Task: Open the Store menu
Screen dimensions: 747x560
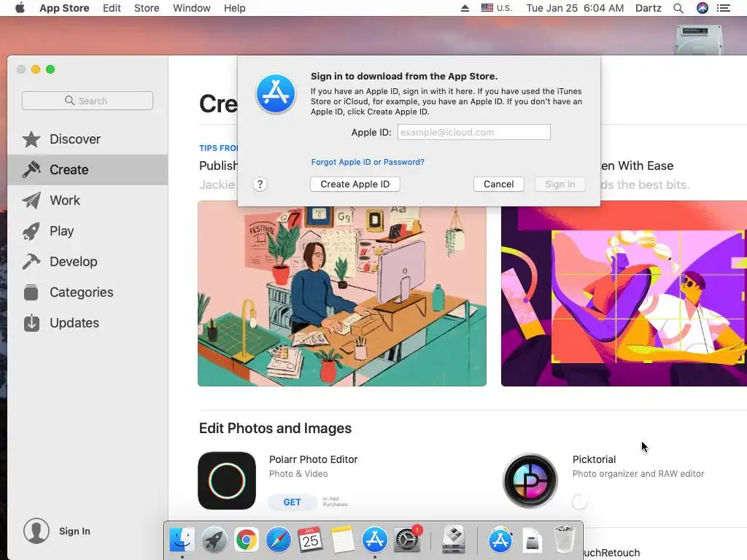Action: pos(147,8)
